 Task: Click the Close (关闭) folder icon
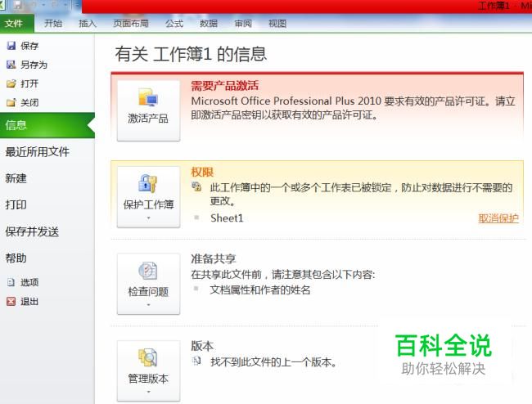tap(11, 102)
